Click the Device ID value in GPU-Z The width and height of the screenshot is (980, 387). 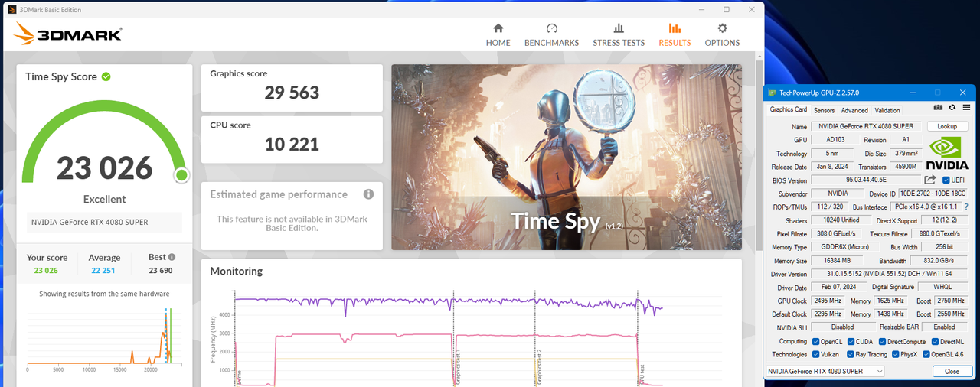[934, 193]
